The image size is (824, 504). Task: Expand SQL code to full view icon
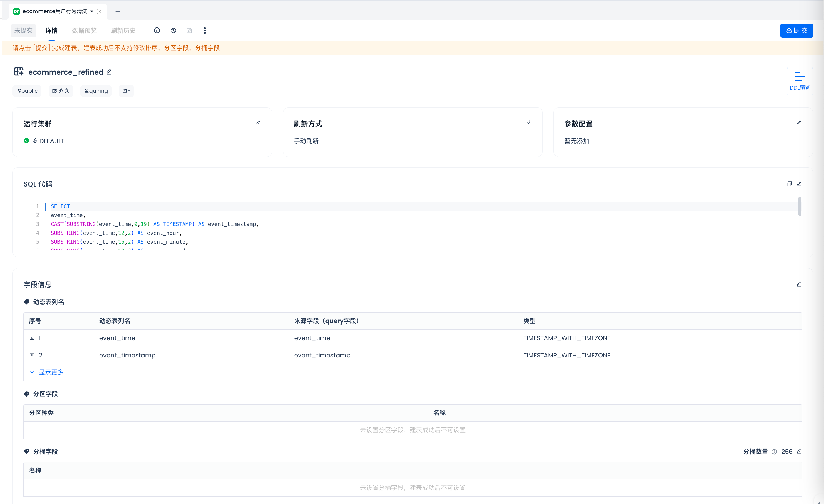(x=789, y=184)
